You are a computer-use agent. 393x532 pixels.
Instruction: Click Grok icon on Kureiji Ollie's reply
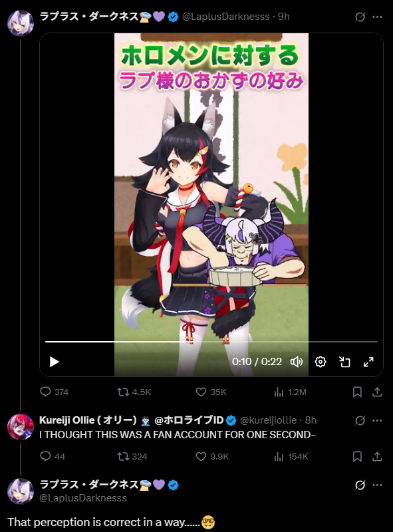pyautogui.click(x=360, y=420)
